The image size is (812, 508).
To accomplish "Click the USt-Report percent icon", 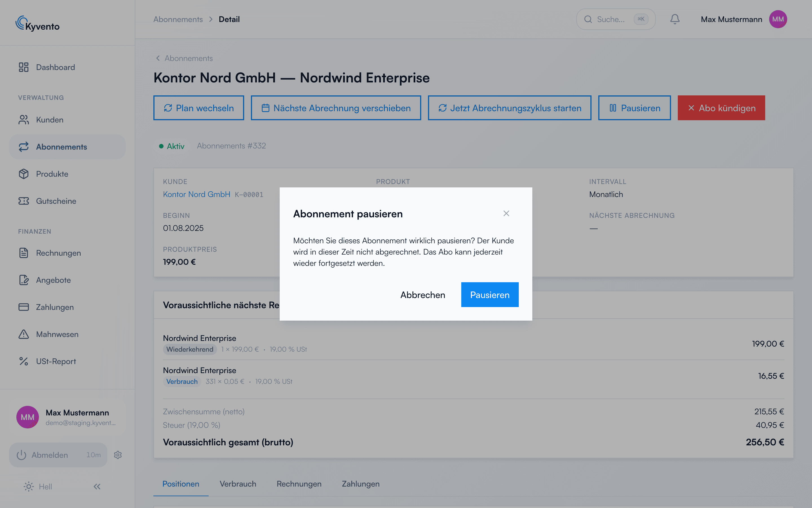I will (23, 362).
